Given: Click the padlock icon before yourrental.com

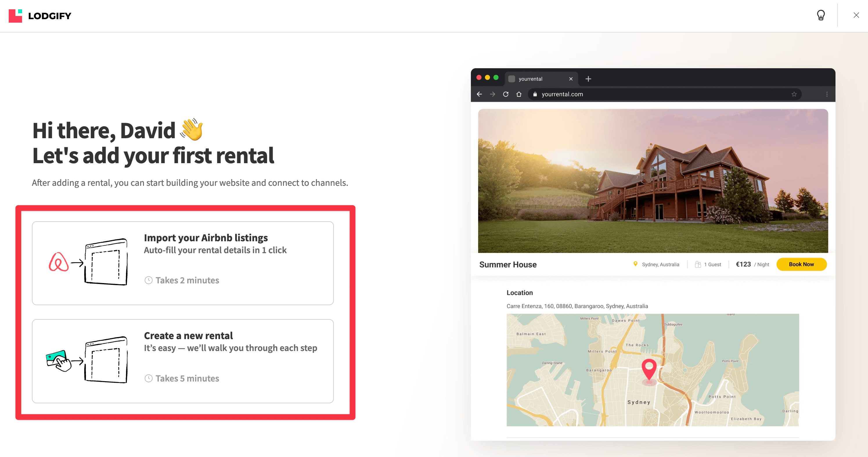Looking at the screenshot, I should 535,94.
